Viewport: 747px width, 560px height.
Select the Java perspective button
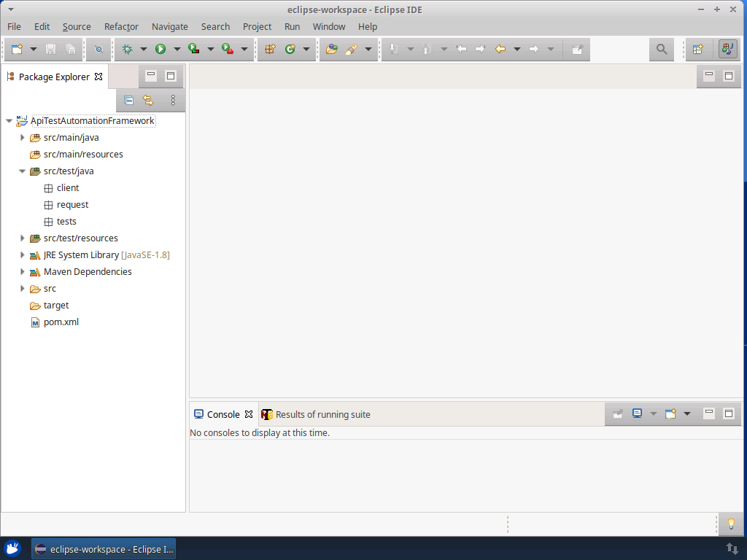(x=727, y=49)
